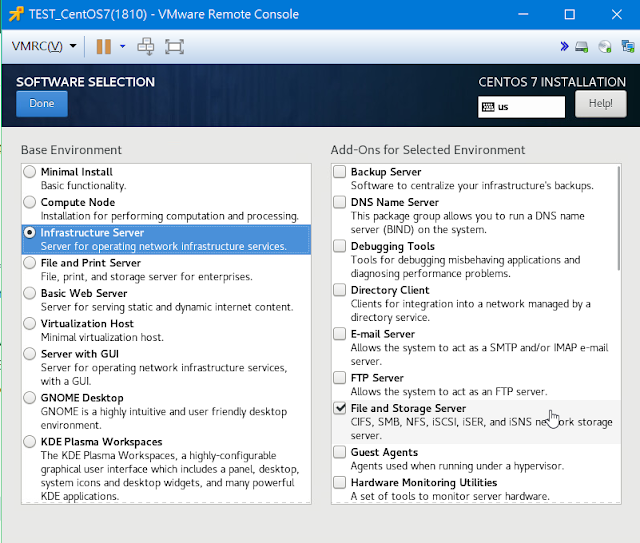Enable the DNS Name Server add-on
640x543 pixels.
[x=340, y=202]
